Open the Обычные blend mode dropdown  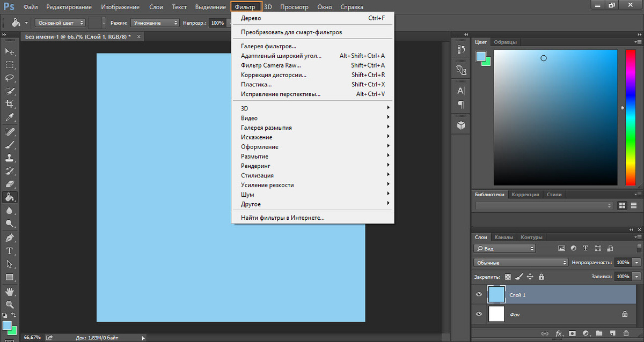click(521, 263)
